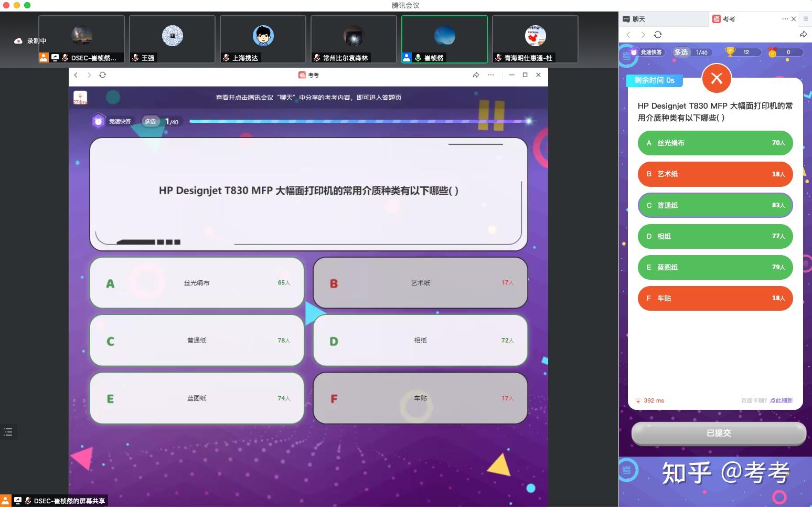
Task: Click answer card C 普通纸 in the shared screen
Action: [x=197, y=341]
